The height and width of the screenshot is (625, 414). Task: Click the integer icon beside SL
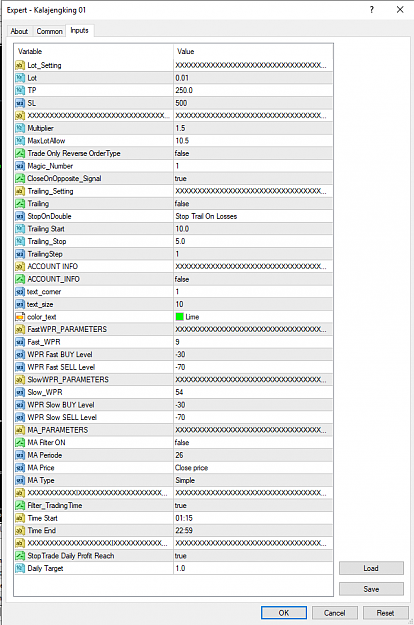point(20,103)
